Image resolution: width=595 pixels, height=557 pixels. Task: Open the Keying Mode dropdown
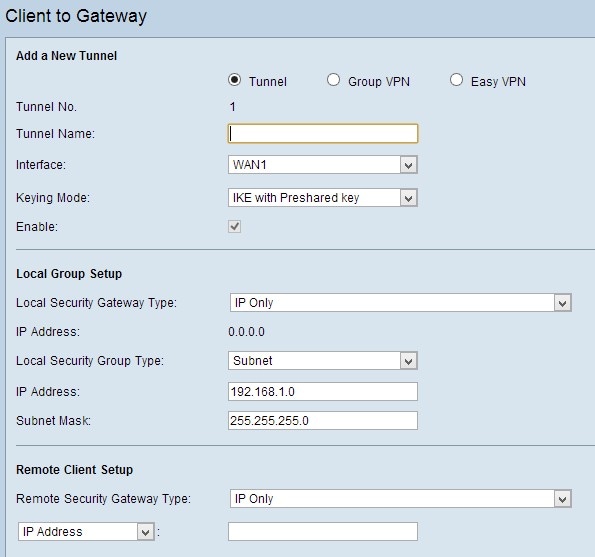click(323, 198)
